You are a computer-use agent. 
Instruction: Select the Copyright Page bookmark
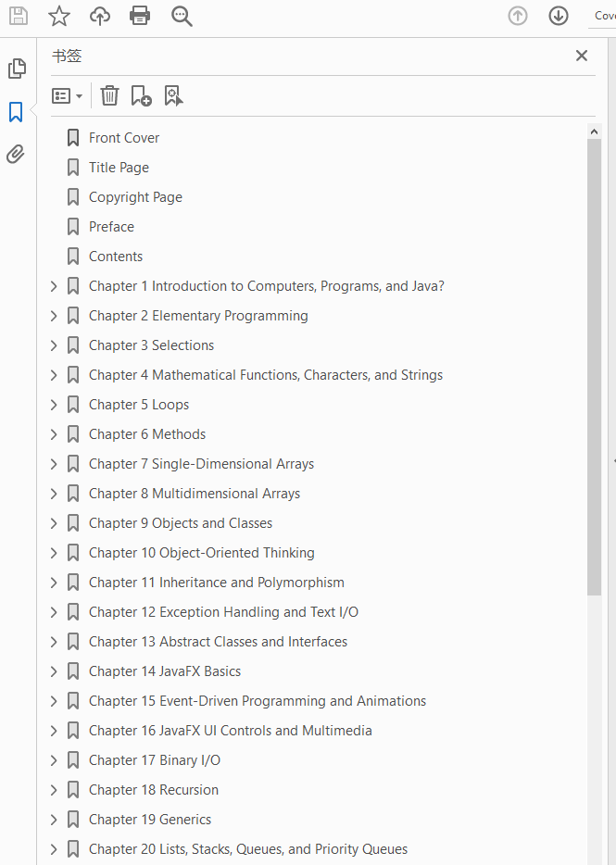coord(135,197)
